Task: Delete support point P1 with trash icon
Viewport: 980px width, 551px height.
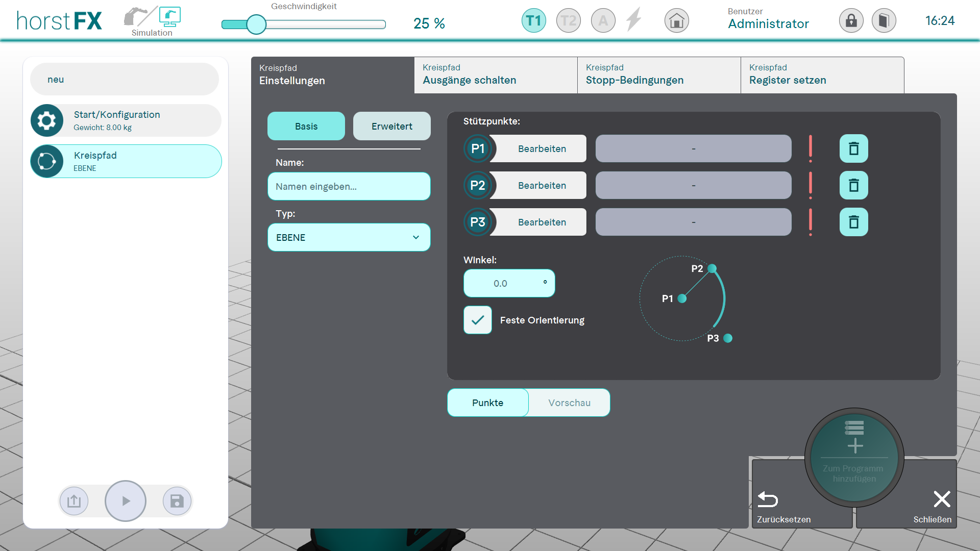Action: point(853,148)
